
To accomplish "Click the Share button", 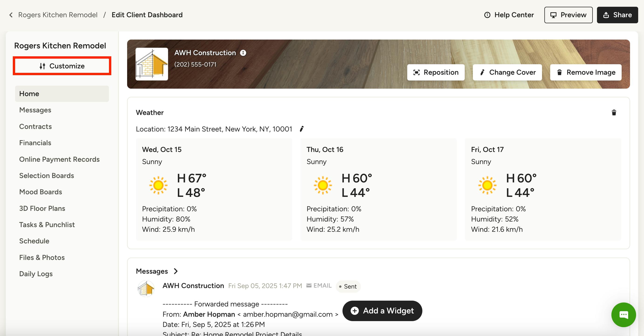I will tap(617, 15).
